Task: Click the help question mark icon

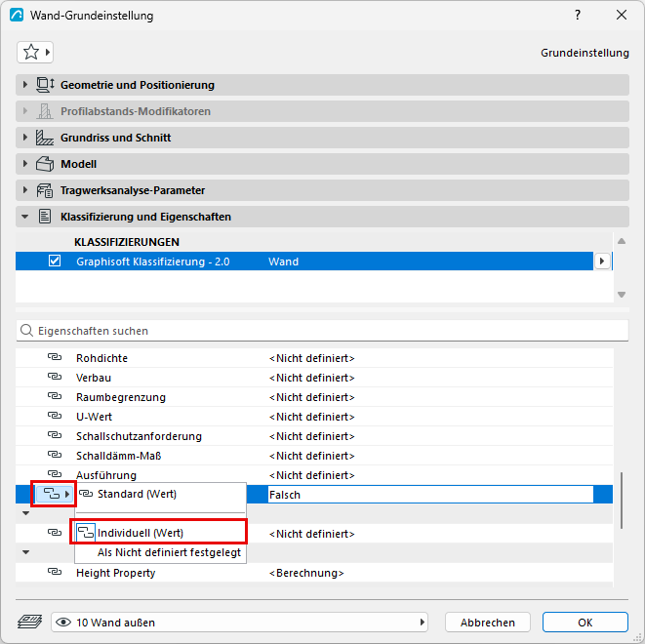Action: click(x=578, y=16)
